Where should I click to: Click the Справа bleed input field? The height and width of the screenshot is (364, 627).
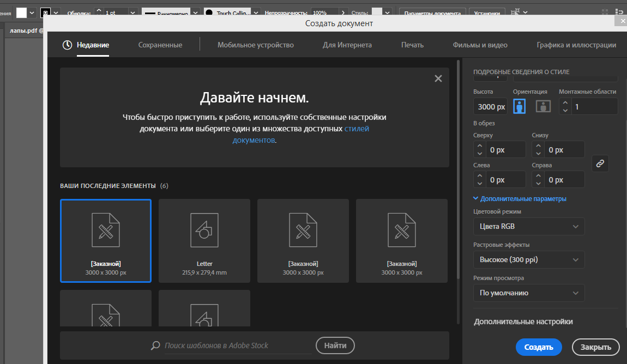click(x=564, y=180)
